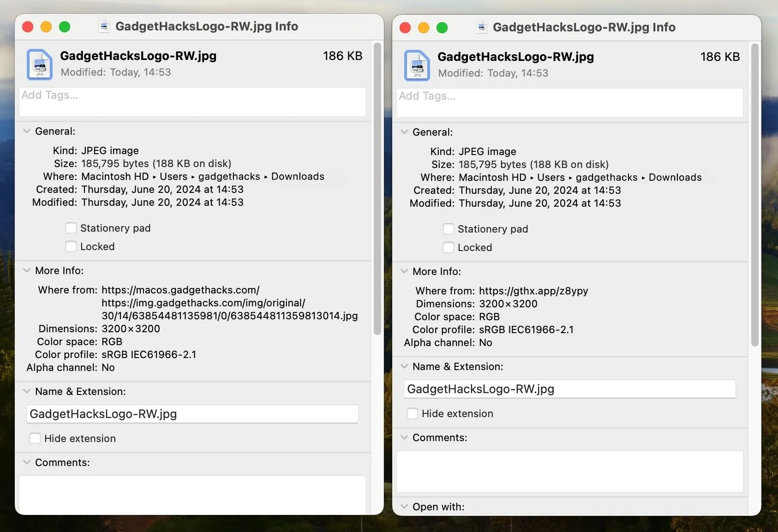Viewport: 778px width, 532px height.
Task: Collapse More Info section in right window
Action: tap(404, 271)
